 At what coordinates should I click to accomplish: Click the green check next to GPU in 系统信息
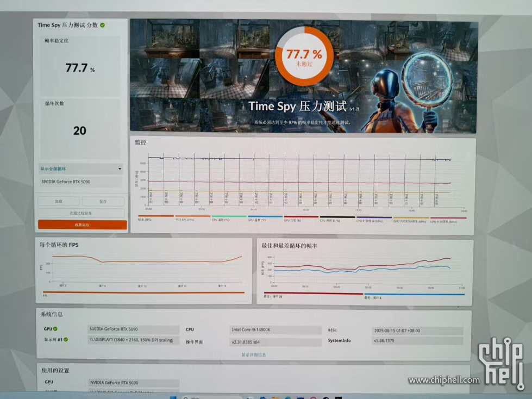(x=55, y=329)
